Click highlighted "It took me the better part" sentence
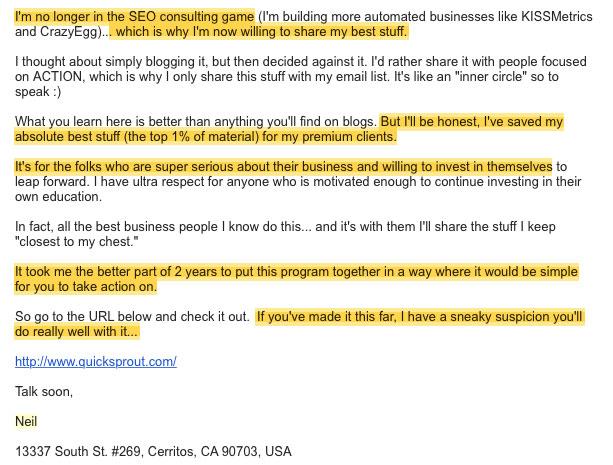Screen dimensions: 613x465 296,279
